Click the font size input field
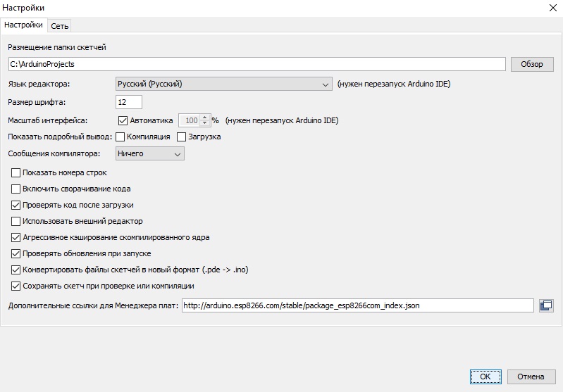The height and width of the screenshot is (392, 563). (129, 102)
